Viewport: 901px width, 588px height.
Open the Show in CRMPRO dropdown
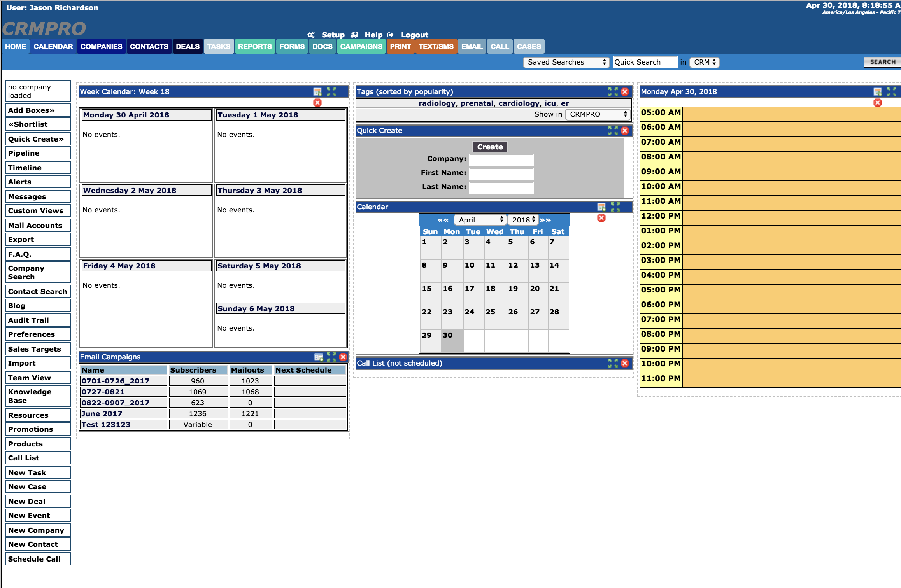click(x=597, y=114)
